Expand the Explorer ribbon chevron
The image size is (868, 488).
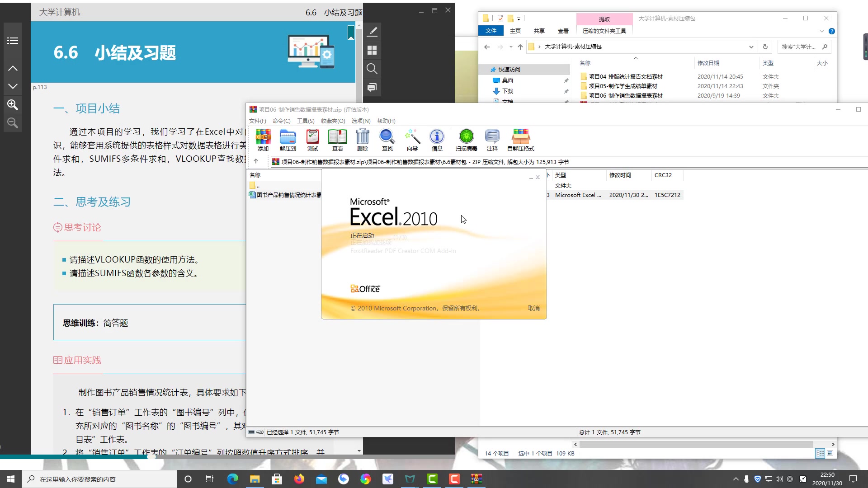tap(821, 31)
